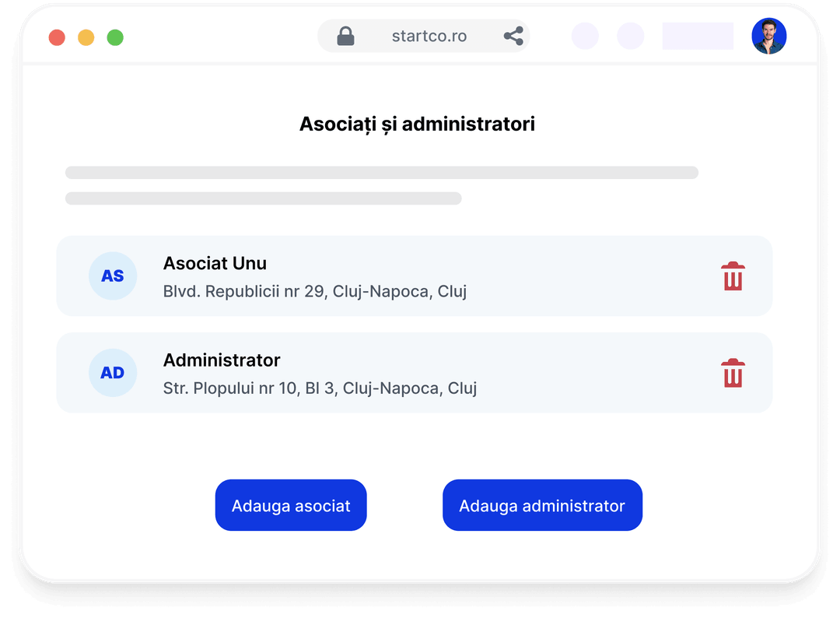Click the share icon in address bar
The image size is (840, 618).
point(513,37)
